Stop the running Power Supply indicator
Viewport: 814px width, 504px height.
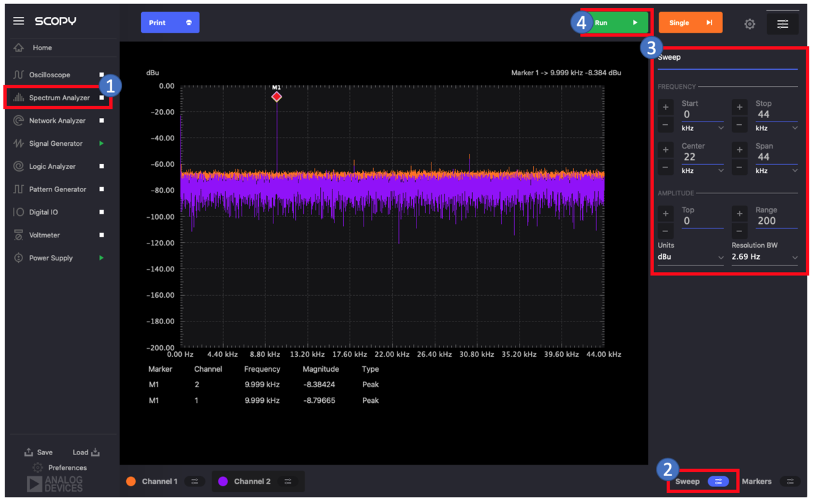point(102,258)
